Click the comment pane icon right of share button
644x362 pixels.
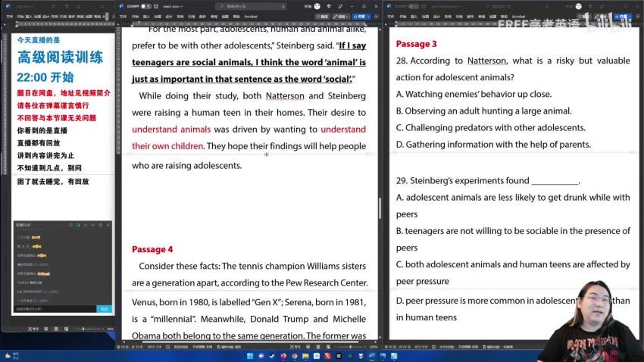tap(377, 17)
